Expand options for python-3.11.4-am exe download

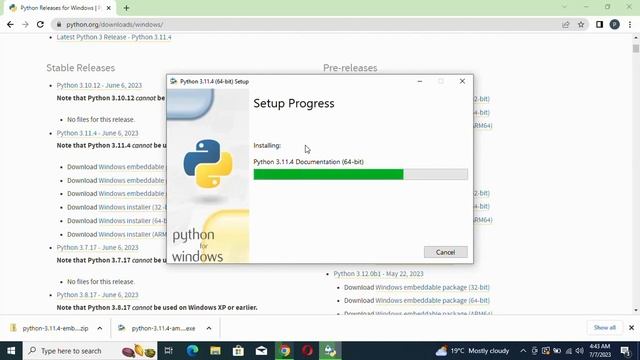tap(209, 328)
